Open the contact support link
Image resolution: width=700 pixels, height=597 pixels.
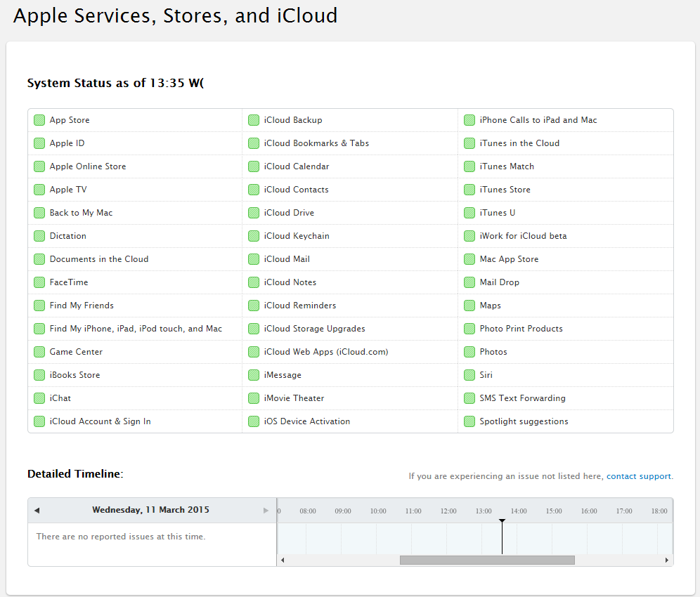pos(638,476)
